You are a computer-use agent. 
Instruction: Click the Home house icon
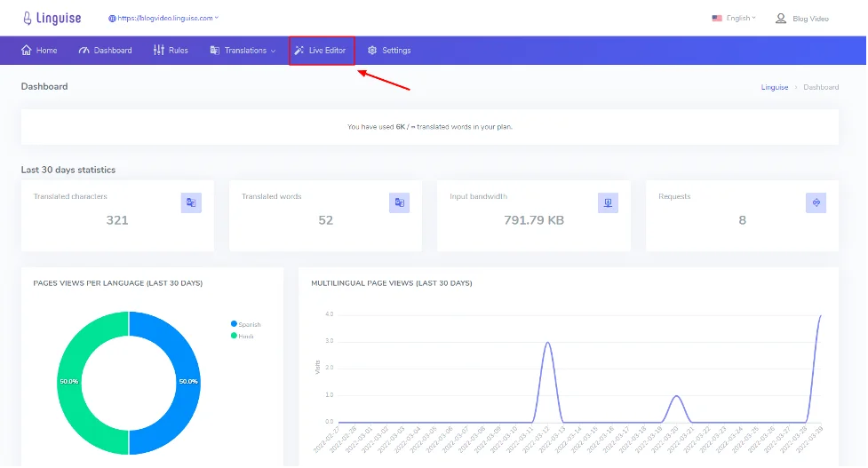click(x=27, y=51)
